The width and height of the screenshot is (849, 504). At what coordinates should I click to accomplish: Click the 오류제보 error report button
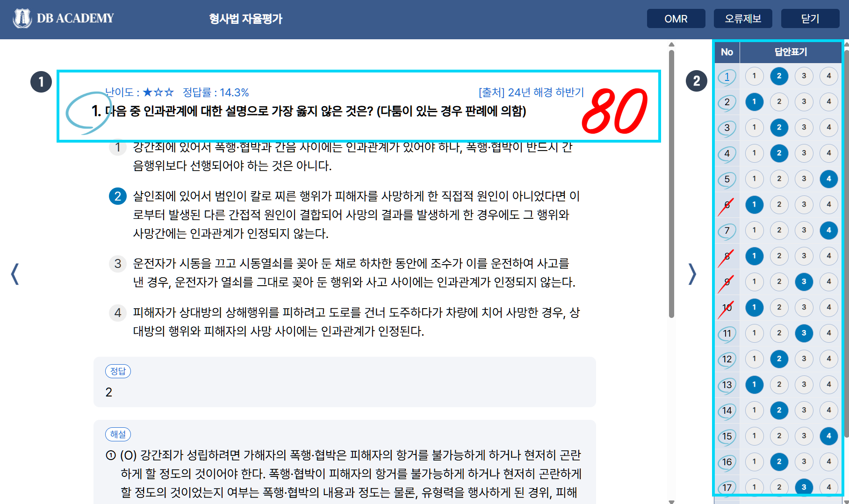pyautogui.click(x=743, y=19)
